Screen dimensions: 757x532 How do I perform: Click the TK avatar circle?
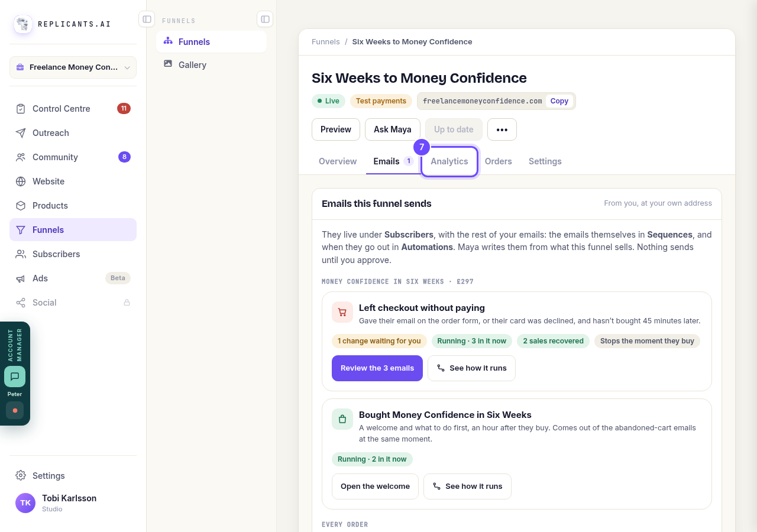click(25, 503)
